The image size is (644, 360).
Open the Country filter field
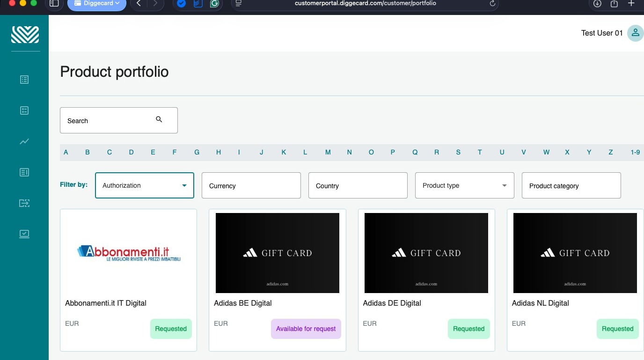tap(358, 185)
